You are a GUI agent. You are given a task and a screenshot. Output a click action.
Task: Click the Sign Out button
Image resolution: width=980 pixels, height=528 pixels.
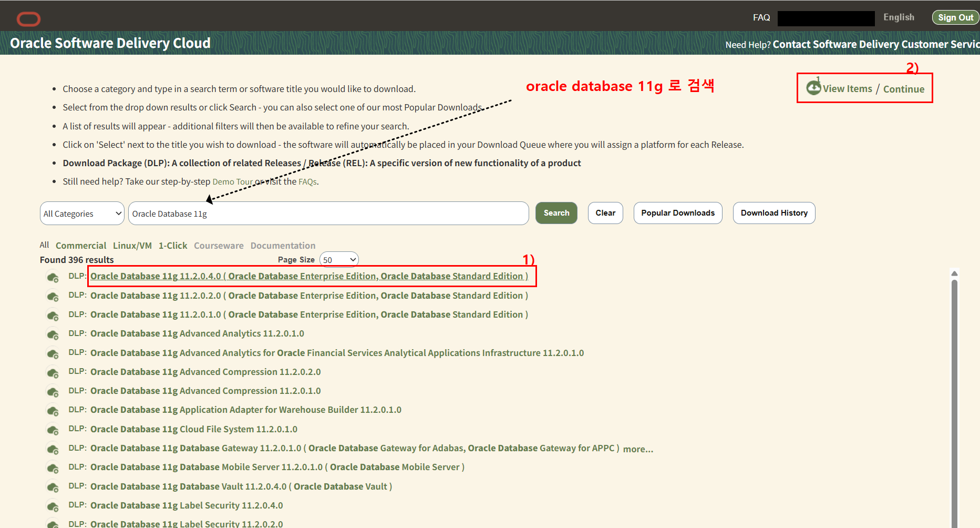point(955,17)
